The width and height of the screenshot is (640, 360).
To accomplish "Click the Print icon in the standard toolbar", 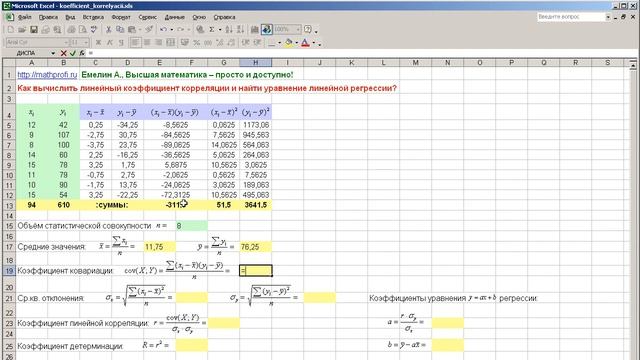I will point(71,29).
